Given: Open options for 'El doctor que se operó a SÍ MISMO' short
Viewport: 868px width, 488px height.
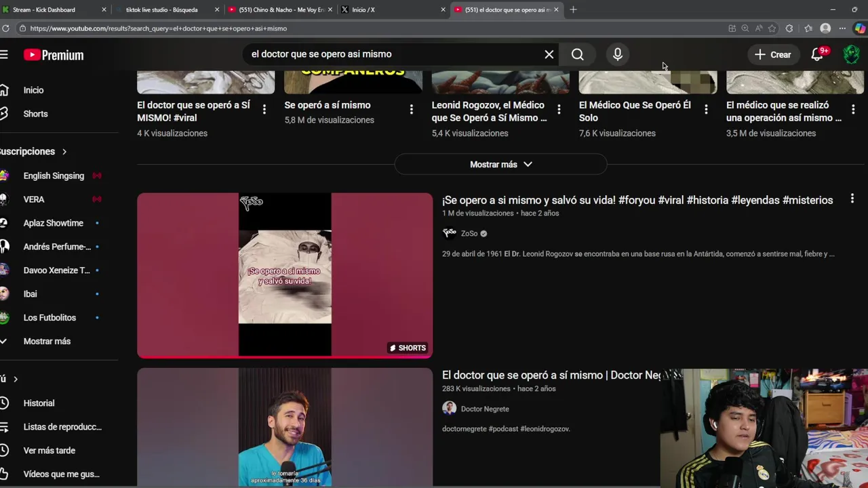Looking at the screenshot, I should 264,109.
